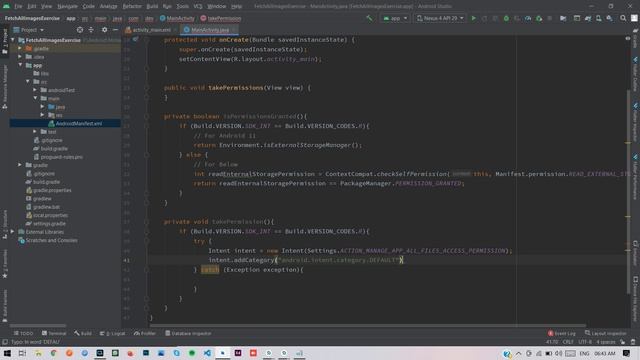Screen dimensions: 640x360
Task: Select the MainActivity.java editor tab
Action: [x=210, y=30]
